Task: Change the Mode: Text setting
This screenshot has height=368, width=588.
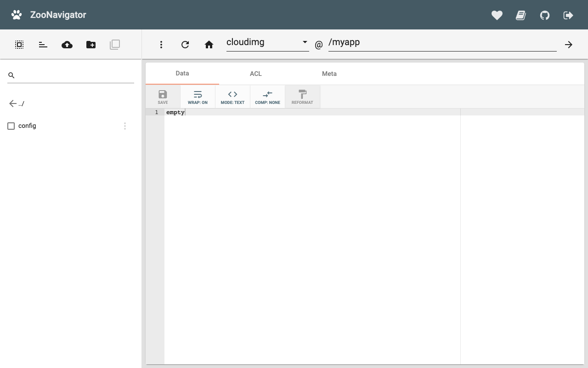Action: coord(232,97)
